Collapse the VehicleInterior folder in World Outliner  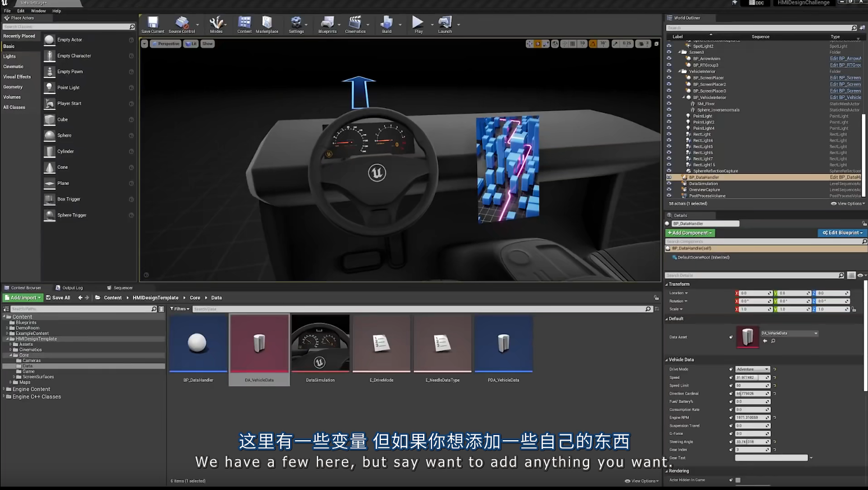point(679,71)
